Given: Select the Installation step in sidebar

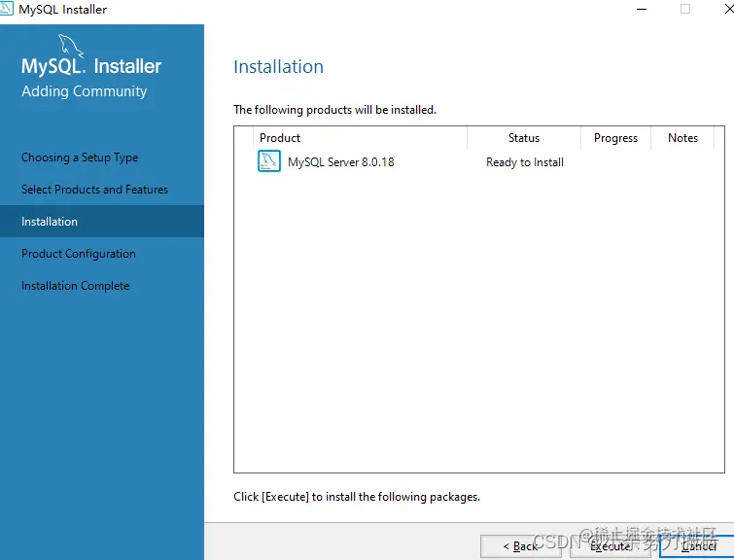Looking at the screenshot, I should tap(101, 221).
